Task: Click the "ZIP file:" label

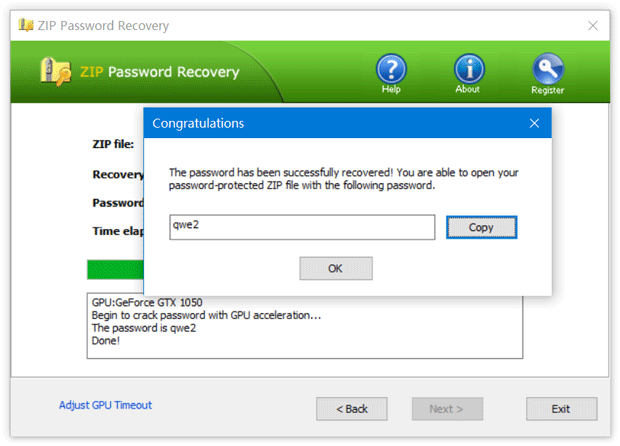Action: [113, 144]
